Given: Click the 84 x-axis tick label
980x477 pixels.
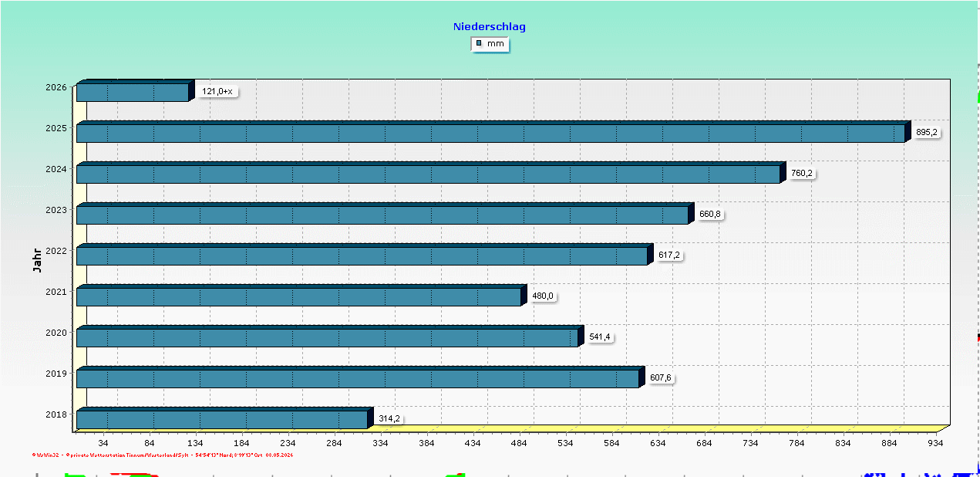Looking at the screenshot, I should [x=149, y=443].
